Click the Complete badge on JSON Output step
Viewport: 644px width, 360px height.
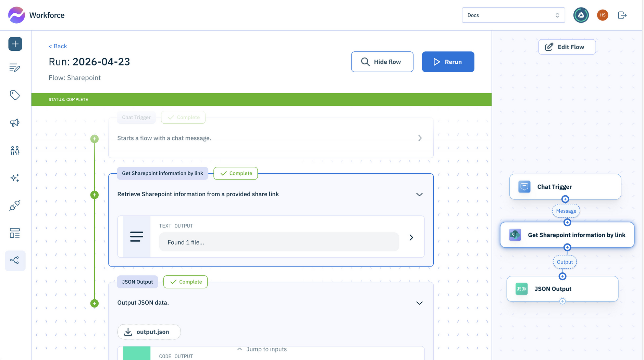(x=185, y=282)
